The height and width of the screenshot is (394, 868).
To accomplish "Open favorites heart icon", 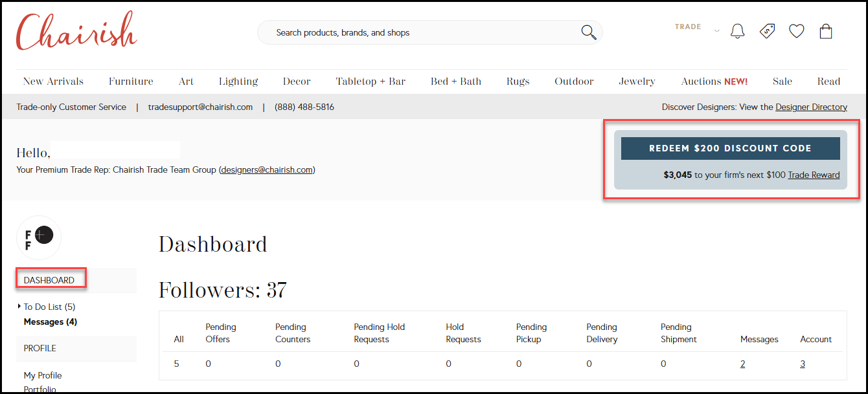I will click(x=796, y=31).
